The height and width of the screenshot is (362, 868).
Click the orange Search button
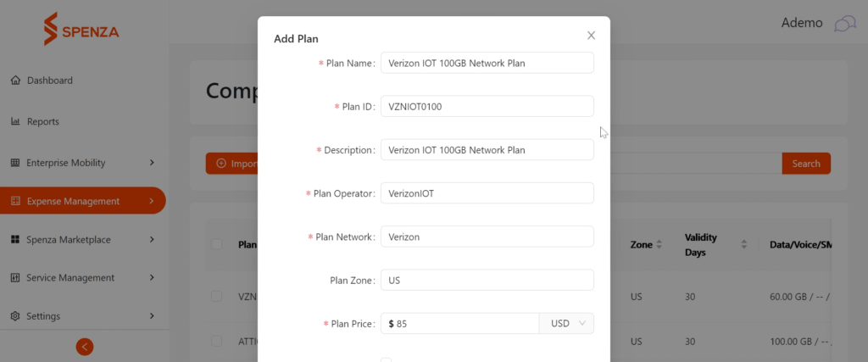[806, 164]
